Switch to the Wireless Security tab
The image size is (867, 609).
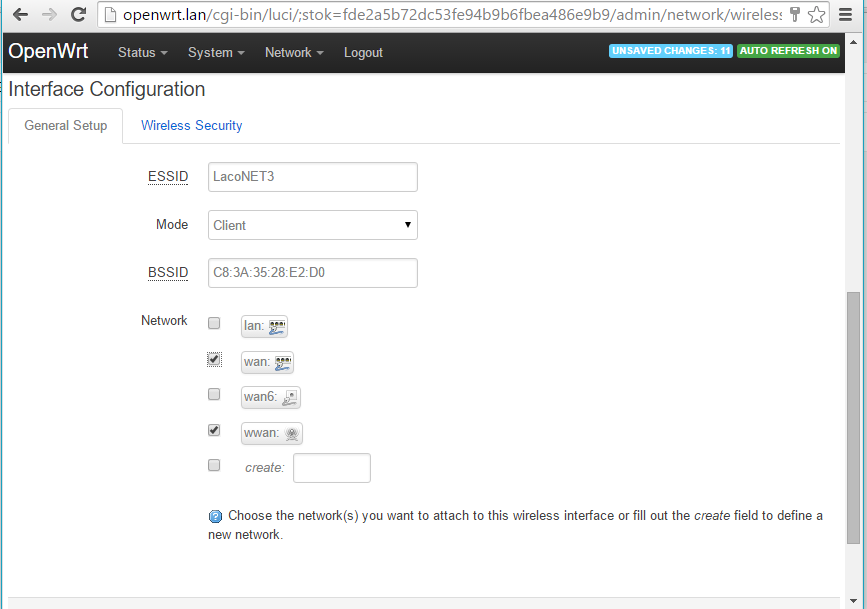[191, 125]
